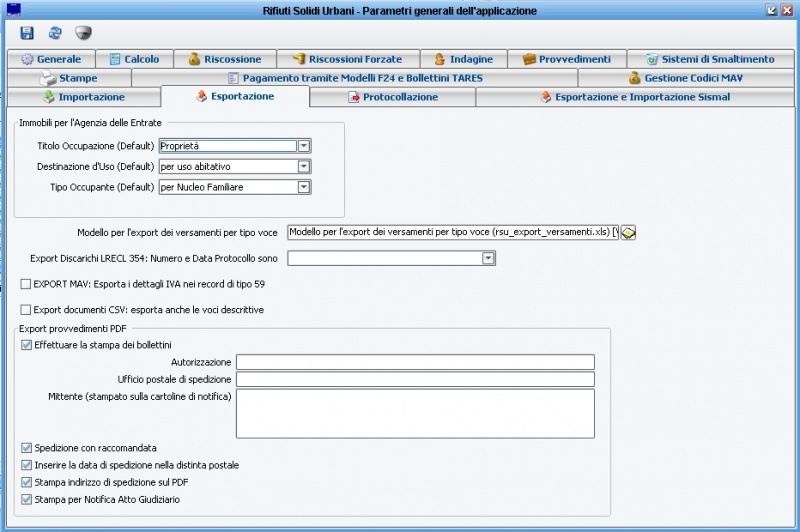The height and width of the screenshot is (532, 800).
Task: Enable Export documenti CSV voci descrittive checkbox
Action: [26, 310]
